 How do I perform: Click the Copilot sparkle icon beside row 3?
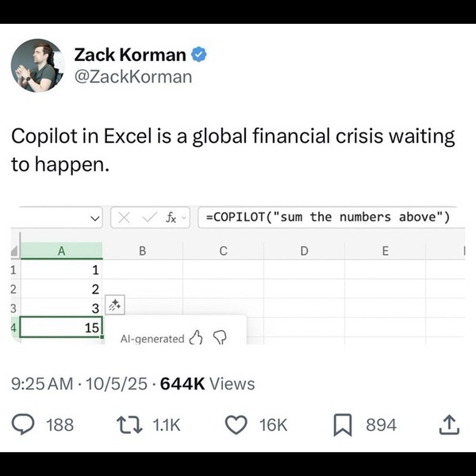click(114, 305)
